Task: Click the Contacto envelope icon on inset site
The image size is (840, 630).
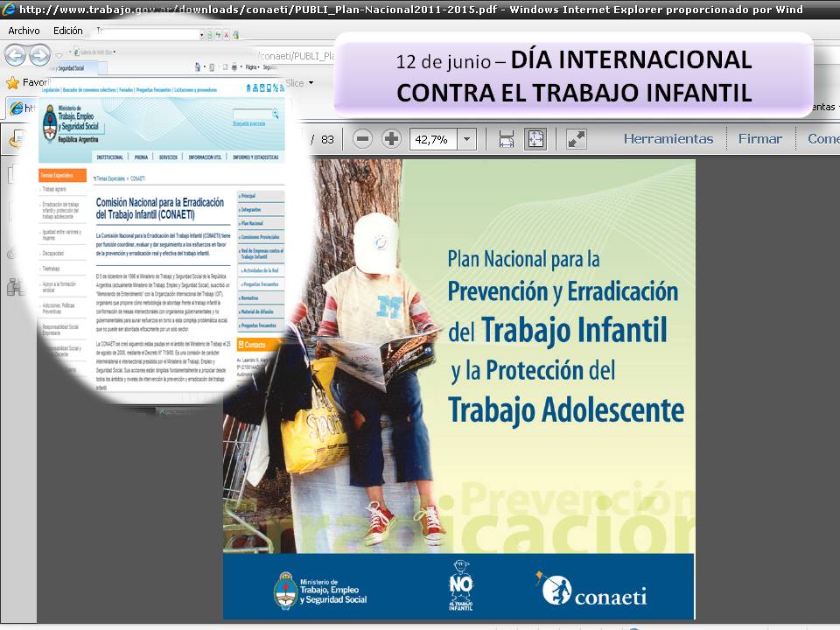Action: (241, 345)
